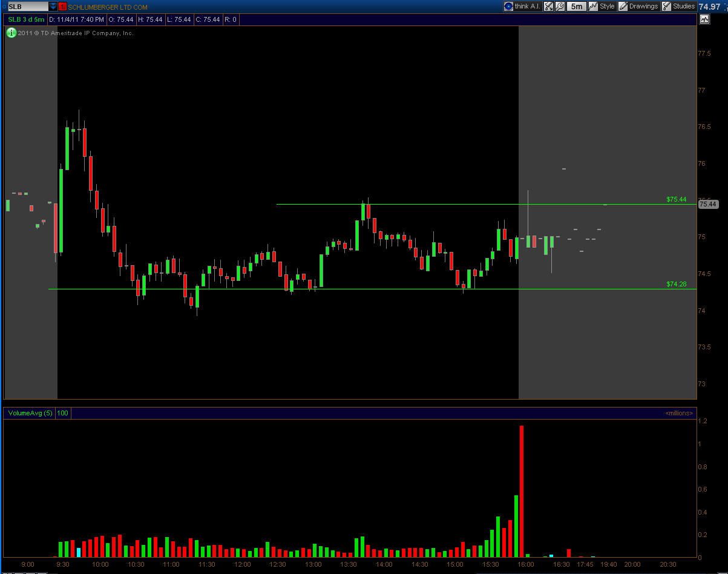Click the 76.5 price axis label
This screenshot has width=728, height=574.
click(704, 127)
